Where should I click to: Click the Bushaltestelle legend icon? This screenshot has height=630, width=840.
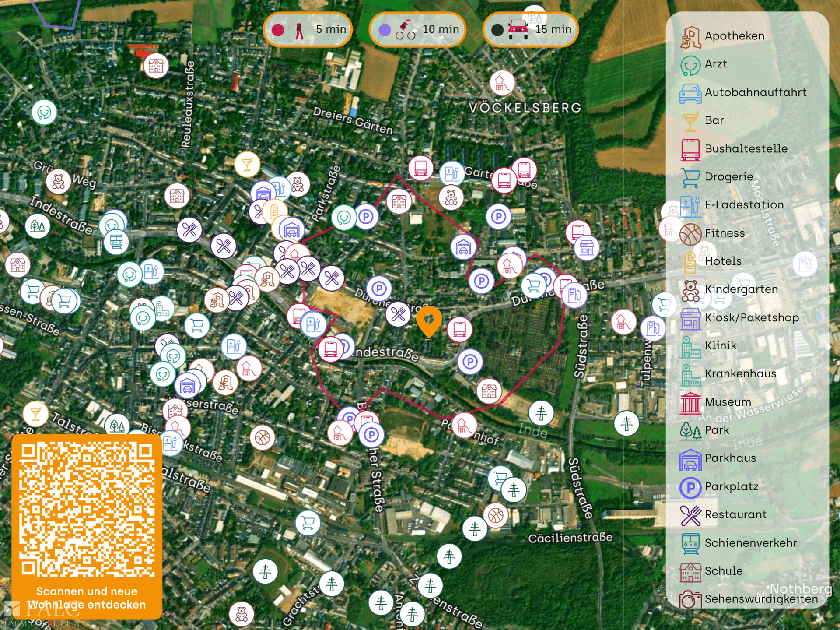point(690,150)
